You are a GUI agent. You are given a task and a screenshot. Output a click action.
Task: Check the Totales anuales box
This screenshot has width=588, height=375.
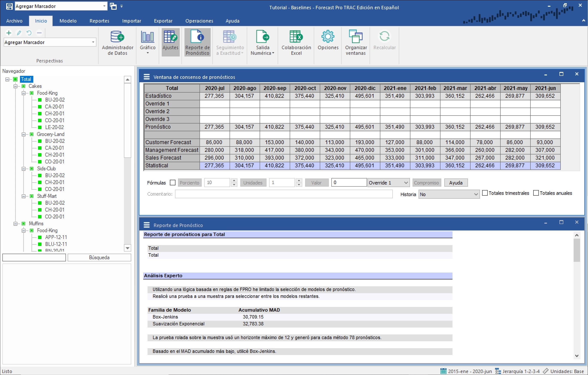[536, 193]
